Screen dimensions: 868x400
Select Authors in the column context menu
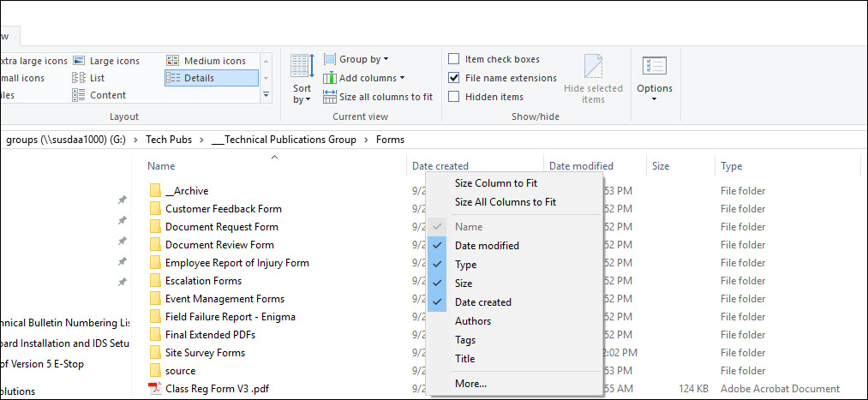[x=473, y=321]
